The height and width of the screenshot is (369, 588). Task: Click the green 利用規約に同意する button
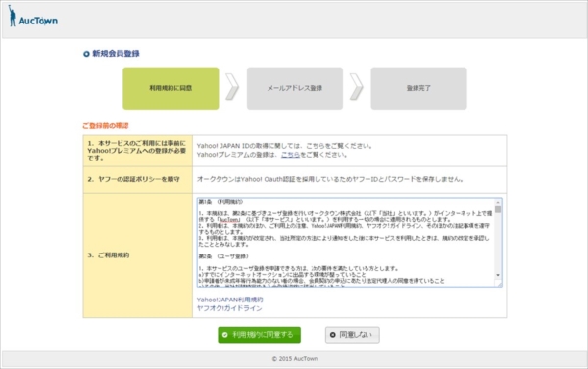[259, 335]
